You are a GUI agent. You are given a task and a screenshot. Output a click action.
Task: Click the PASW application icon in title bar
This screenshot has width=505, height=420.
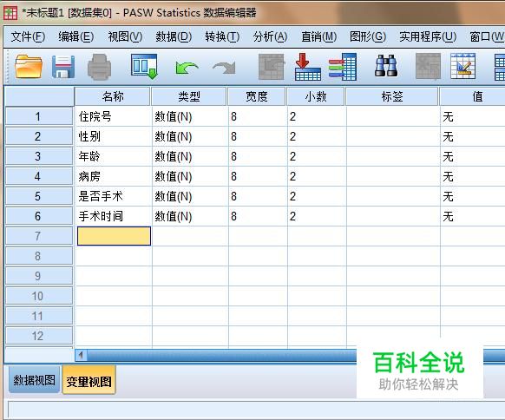(10, 13)
